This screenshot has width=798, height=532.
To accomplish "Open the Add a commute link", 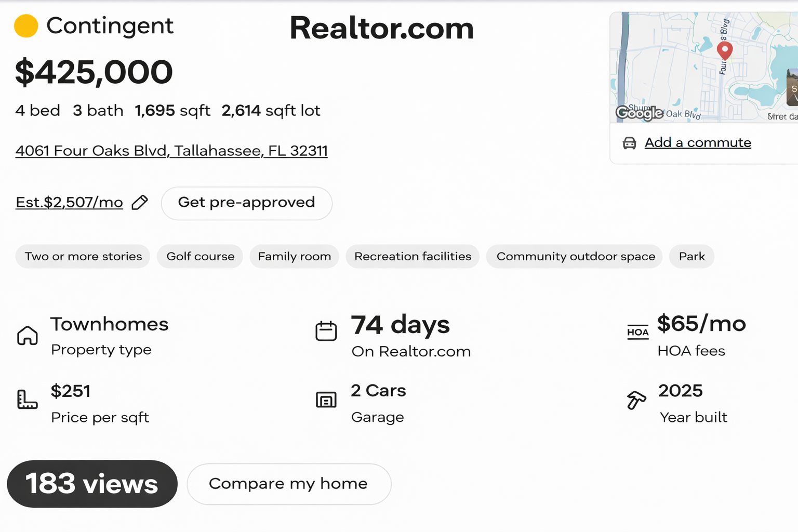I will click(698, 143).
